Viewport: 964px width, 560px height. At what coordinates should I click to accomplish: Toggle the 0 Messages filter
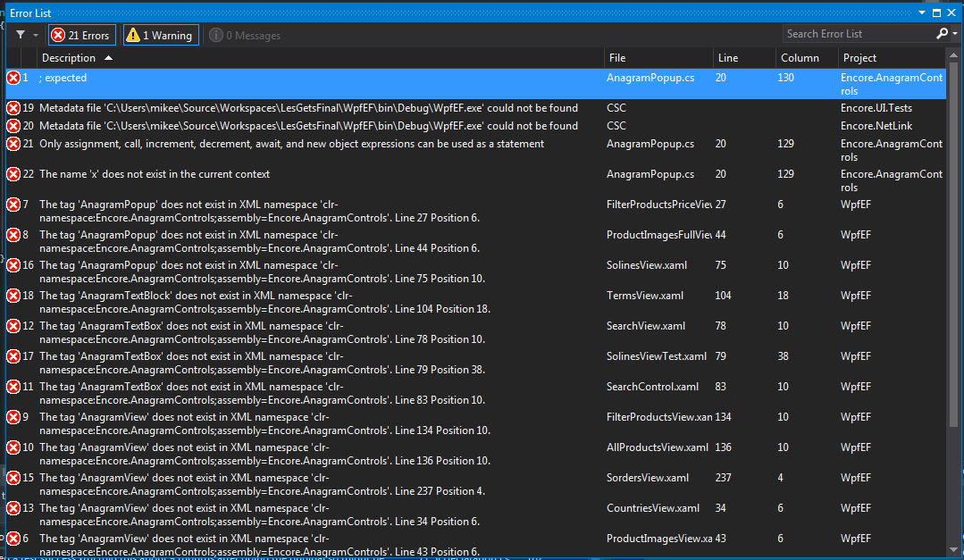(x=244, y=35)
